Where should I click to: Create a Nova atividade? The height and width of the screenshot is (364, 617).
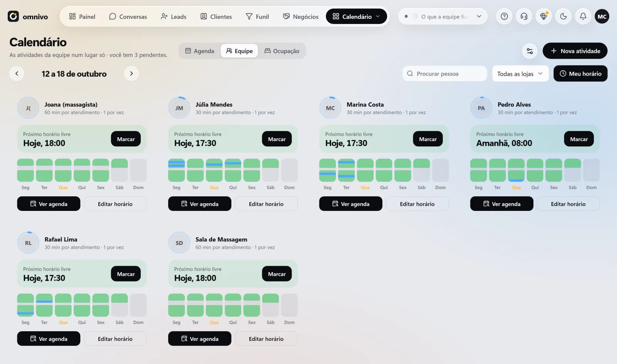[575, 51]
